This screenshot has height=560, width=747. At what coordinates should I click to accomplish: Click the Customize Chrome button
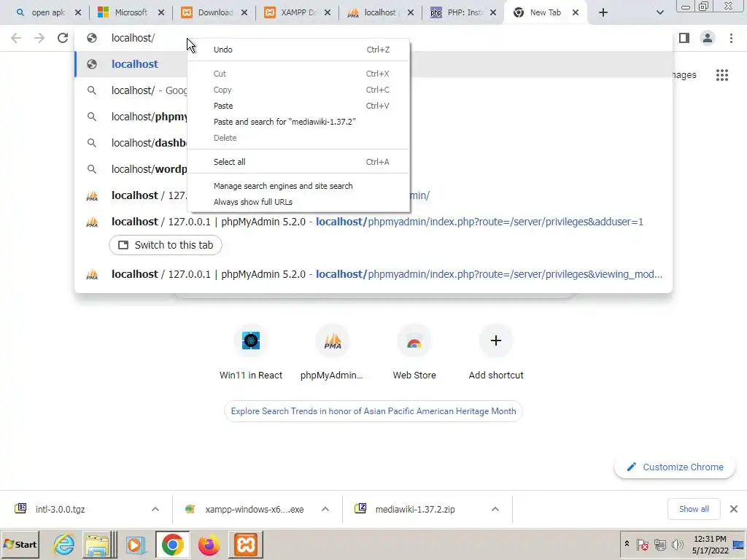pyautogui.click(x=675, y=467)
